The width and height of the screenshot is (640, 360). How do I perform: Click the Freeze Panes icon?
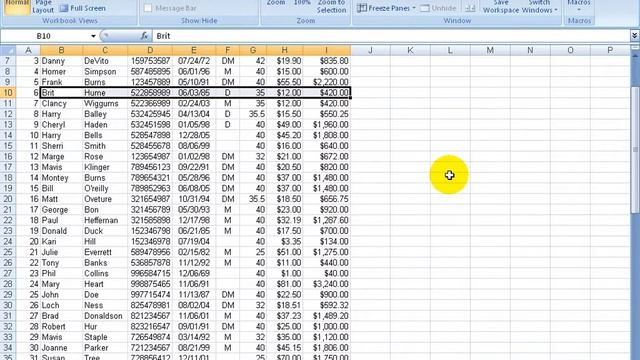tap(362, 8)
